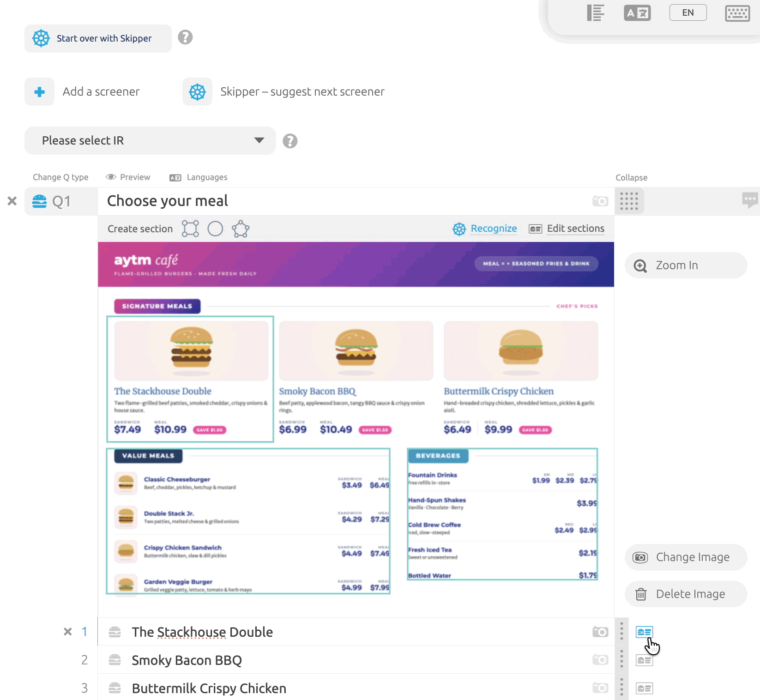
Task: Click camera icon for The Stackhouse Double
Action: (x=600, y=632)
